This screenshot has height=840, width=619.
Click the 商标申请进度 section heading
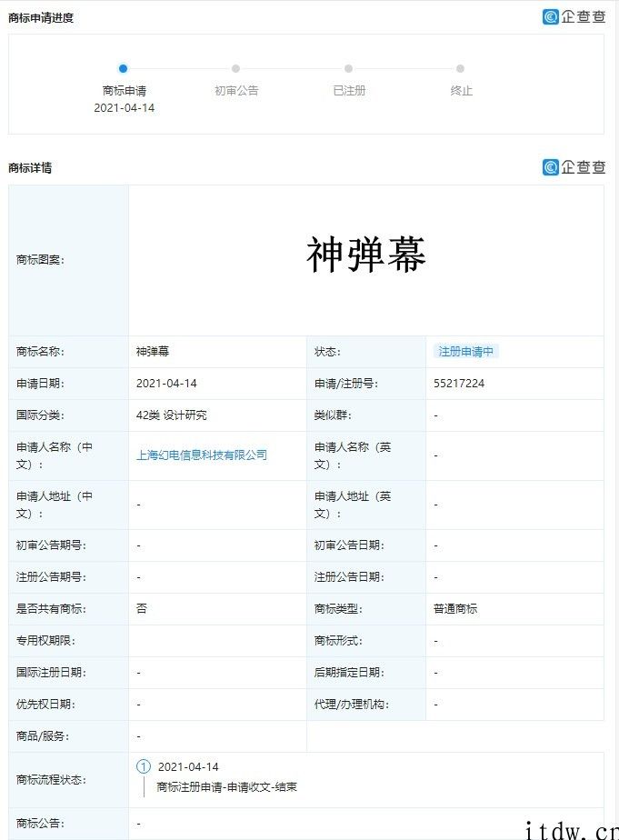click(x=41, y=18)
